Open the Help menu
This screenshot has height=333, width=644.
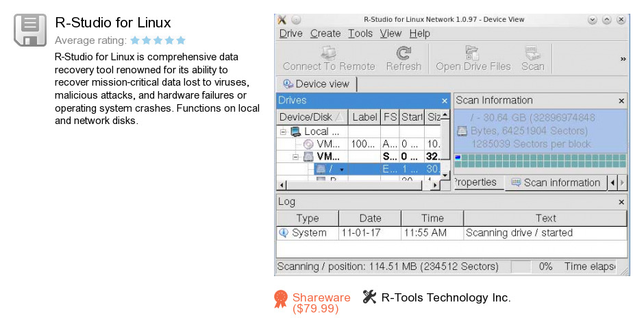coord(419,34)
